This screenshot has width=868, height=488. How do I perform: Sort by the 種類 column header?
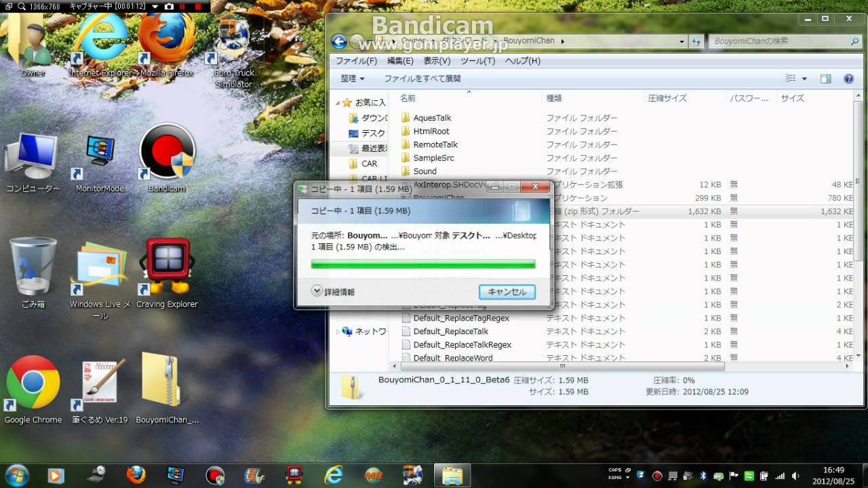pyautogui.click(x=554, y=98)
